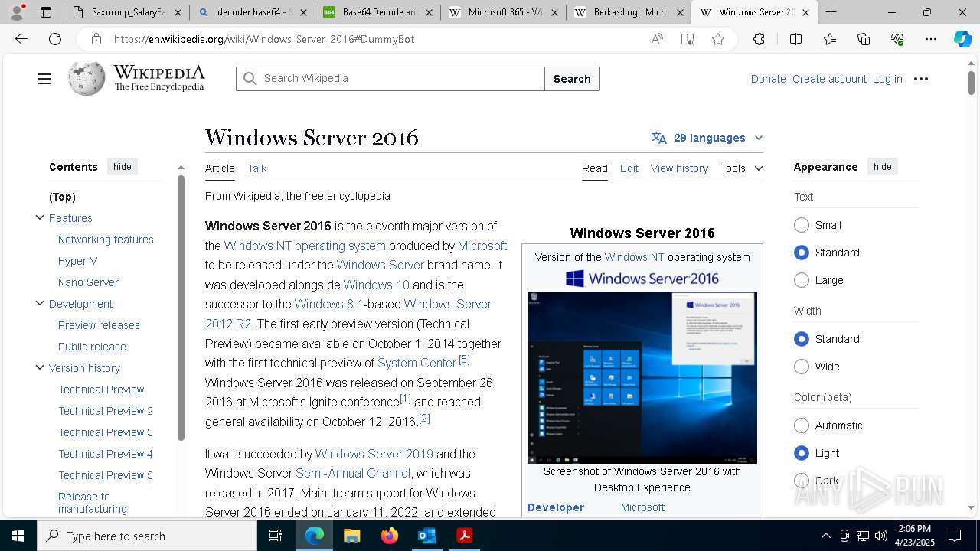View site information lock icon
The image size is (980, 551).
[96, 39]
